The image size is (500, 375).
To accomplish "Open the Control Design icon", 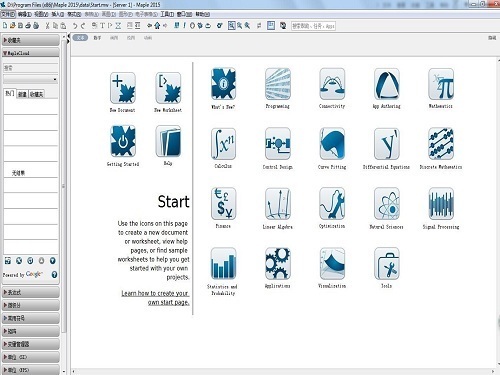I will 278,144.
